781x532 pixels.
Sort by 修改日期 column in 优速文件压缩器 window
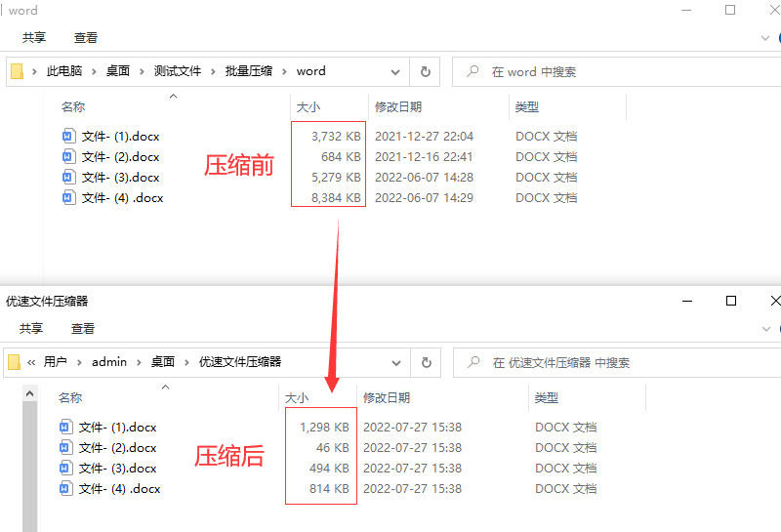387,397
